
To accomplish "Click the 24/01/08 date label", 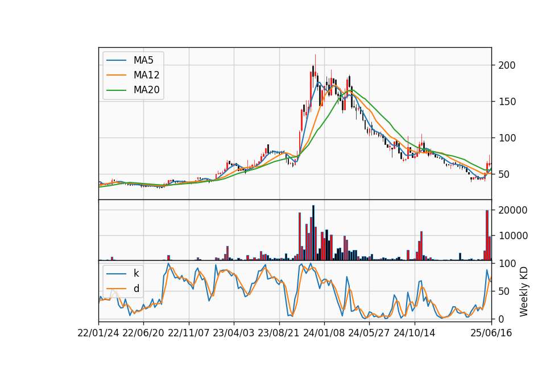I will pos(324,333).
